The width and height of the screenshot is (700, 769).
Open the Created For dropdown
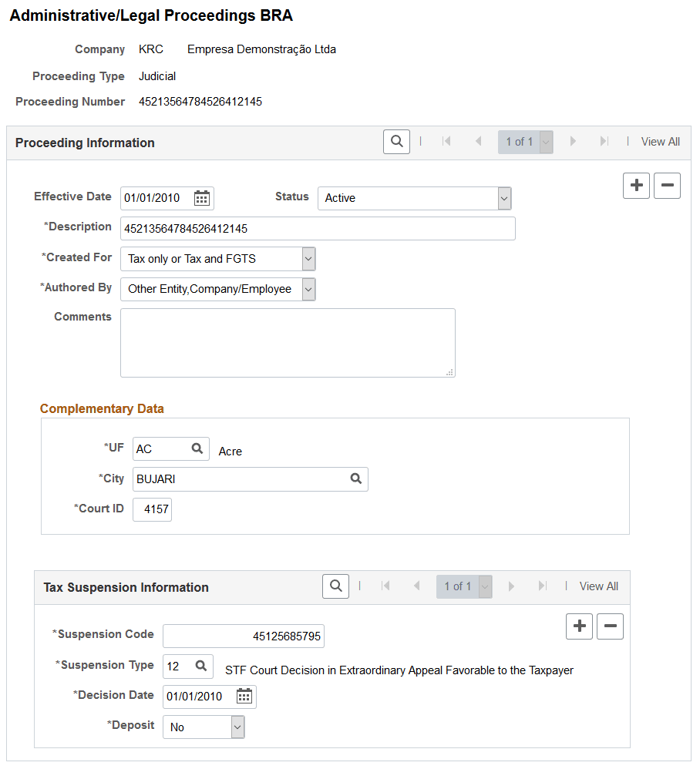pos(307,259)
